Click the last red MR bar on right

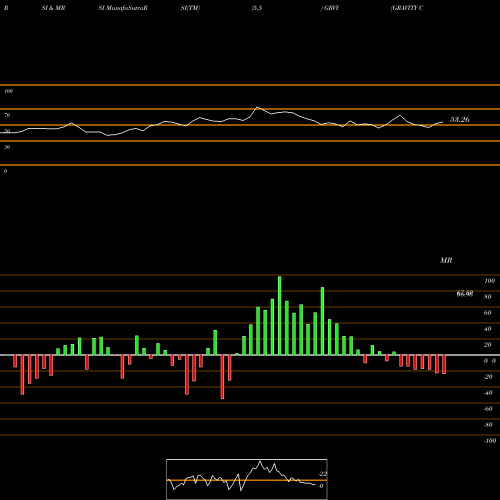coord(444,364)
